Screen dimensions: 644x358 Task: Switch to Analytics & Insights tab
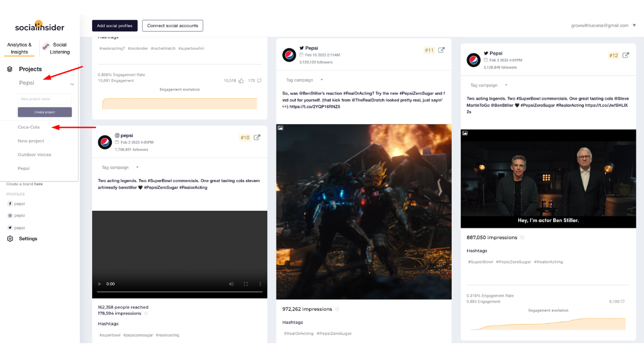click(19, 49)
